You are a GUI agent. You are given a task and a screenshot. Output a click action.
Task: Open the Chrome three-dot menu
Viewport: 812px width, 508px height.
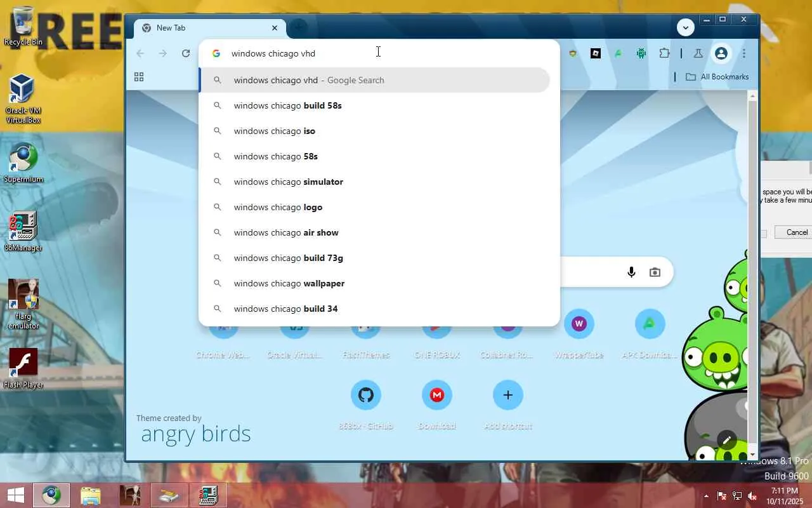point(744,53)
